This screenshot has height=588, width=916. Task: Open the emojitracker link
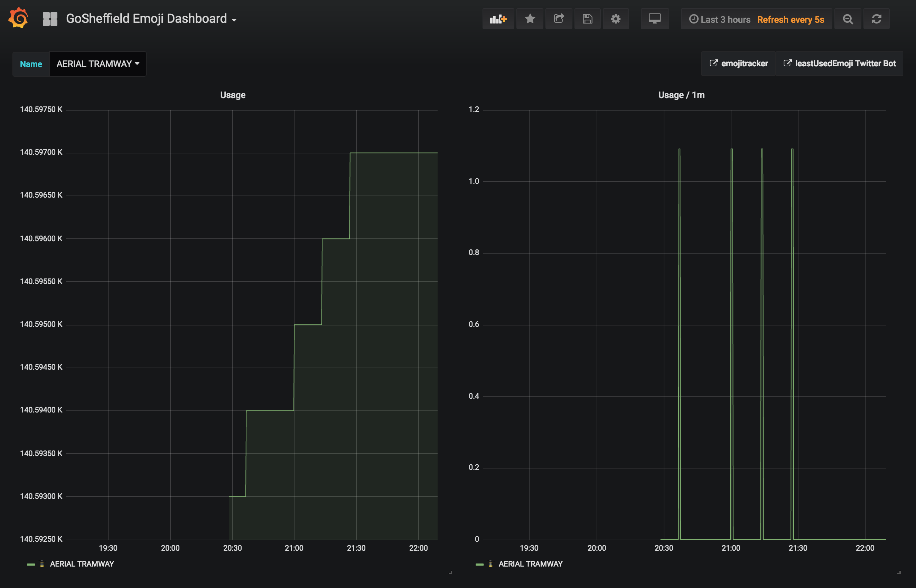coord(738,63)
